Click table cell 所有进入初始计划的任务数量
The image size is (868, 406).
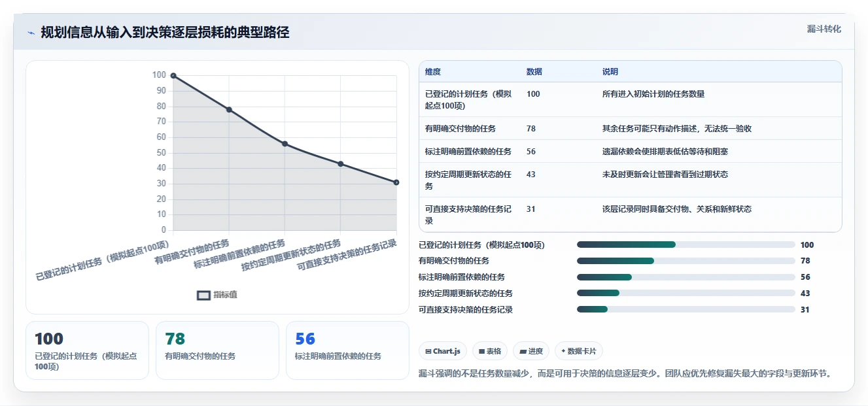click(653, 94)
